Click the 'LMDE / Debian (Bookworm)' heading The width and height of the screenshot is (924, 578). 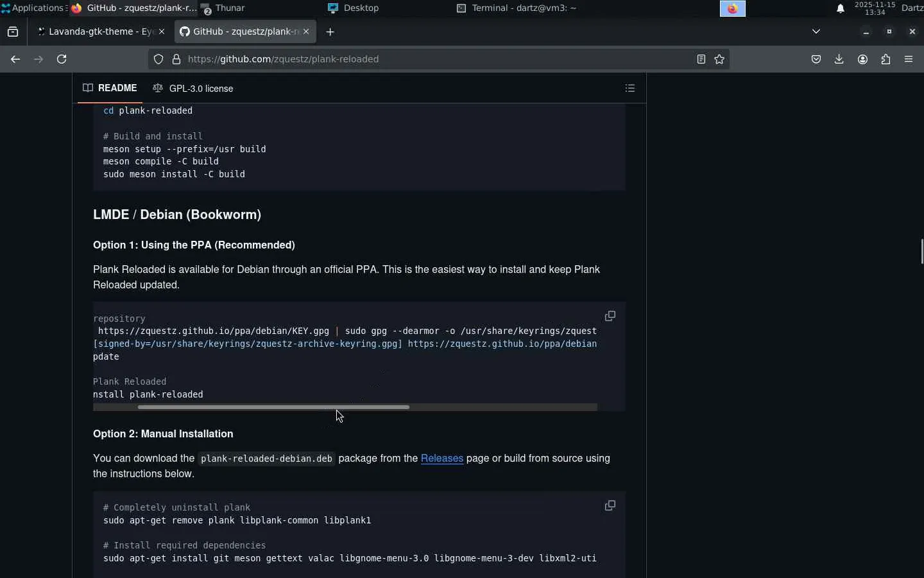(177, 215)
